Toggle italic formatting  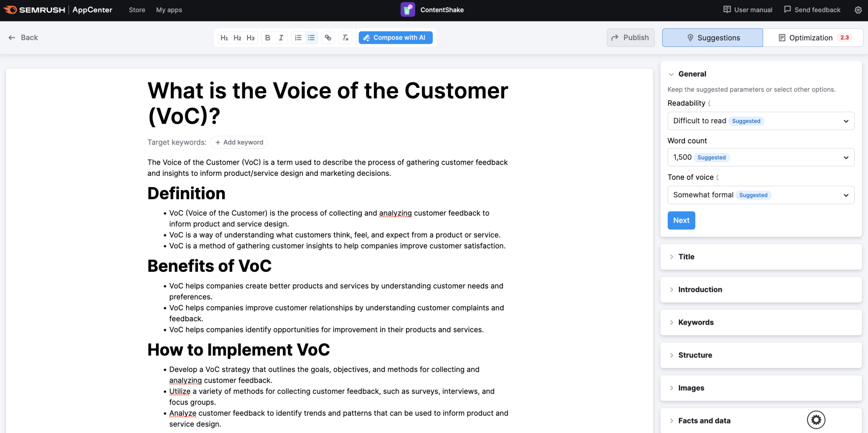point(281,37)
